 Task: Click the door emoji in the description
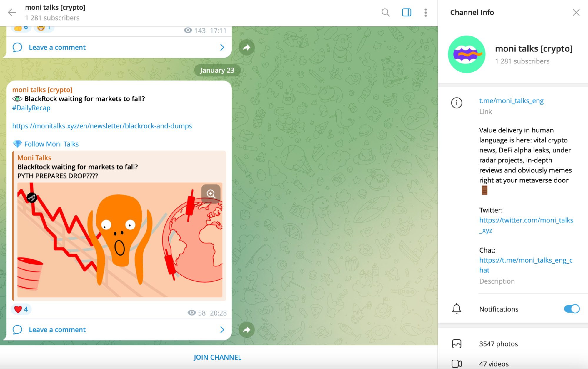pos(484,190)
